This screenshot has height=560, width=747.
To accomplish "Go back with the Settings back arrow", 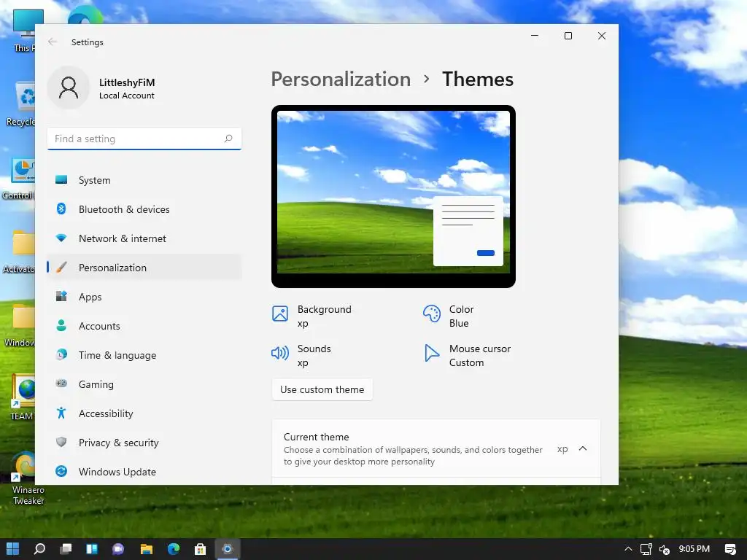I will 53,42.
